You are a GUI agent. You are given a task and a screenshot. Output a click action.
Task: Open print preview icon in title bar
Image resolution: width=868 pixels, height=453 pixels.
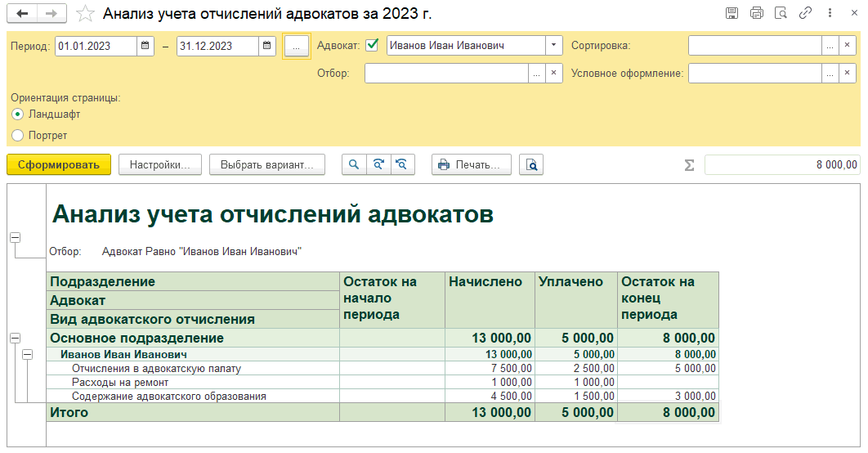781,13
